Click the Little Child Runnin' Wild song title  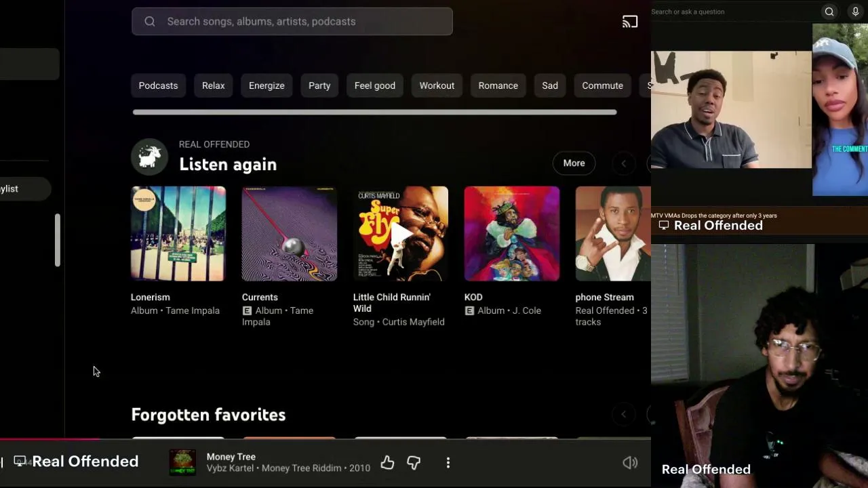pyautogui.click(x=392, y=302)
